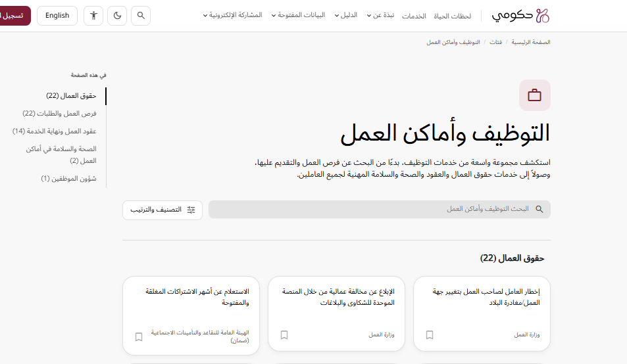Click وزارة العمل on إخطار العامل card

pyautogui.click(x=526, y=335)
